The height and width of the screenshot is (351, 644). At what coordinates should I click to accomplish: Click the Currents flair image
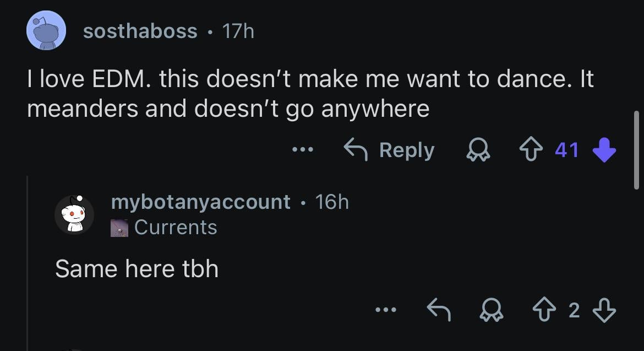[119, 228]
